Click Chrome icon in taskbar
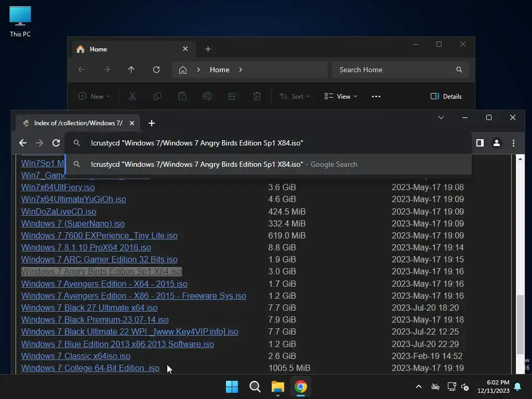This screenshot has width=532, height=399. tap(301, 387)
